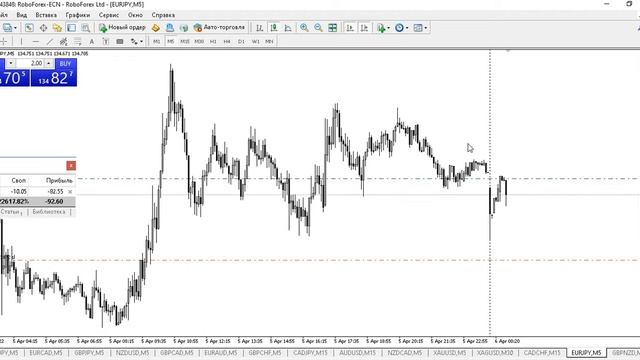This screenshot has height=360, width=640.
Task: Toggle the Авто-торговля button
Action: pyautogui.click(x=219, y=27)
